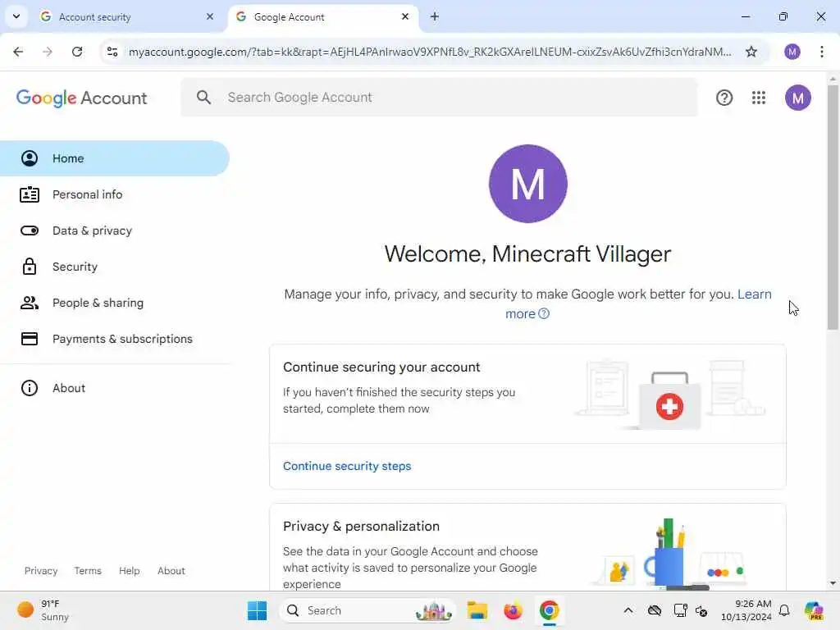Click the Chrome taskbar icon
840x630 pixels.
pyautogui.click(x=549, y=610)
